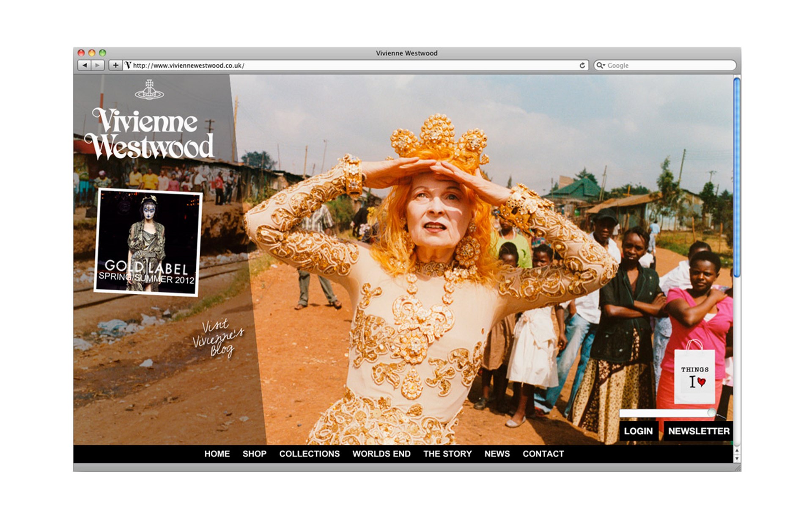Viewport: 812px width, 508px height.
Task: Open the COLLECTIONS menu item
Action: tap(309, 454)
